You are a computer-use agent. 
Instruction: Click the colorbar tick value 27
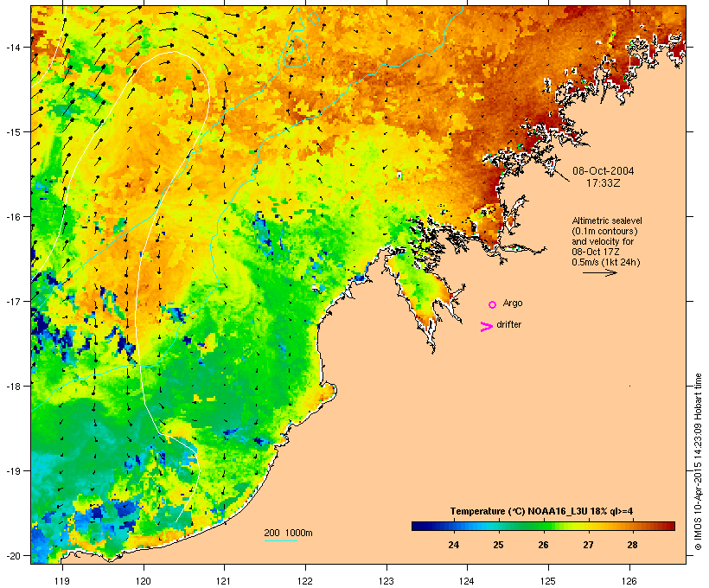588,545
